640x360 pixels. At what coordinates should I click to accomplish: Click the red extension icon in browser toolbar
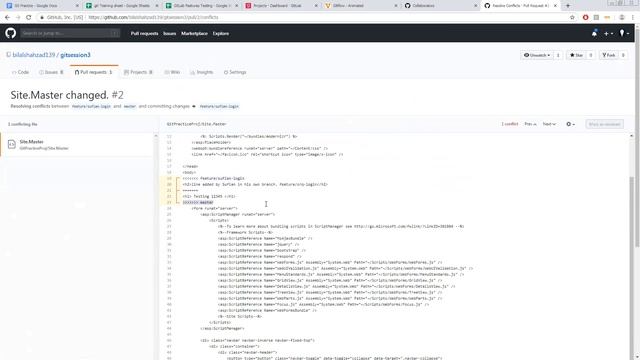click(x=586, y=17)
